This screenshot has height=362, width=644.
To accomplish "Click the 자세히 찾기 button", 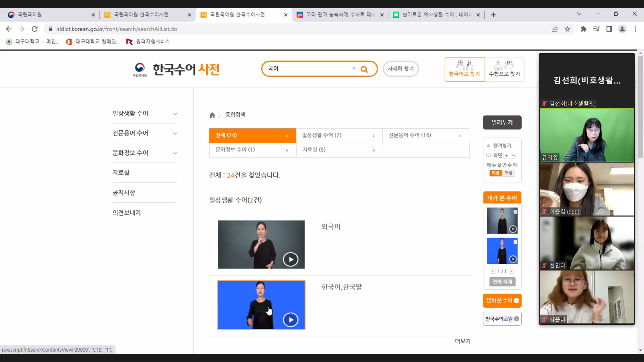I will tap(401, 69).
